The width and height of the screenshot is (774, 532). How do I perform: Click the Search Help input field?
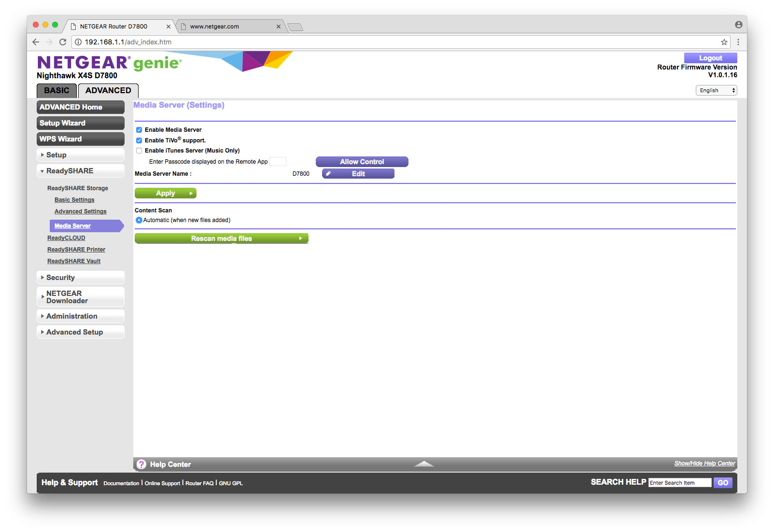[680, 483]
